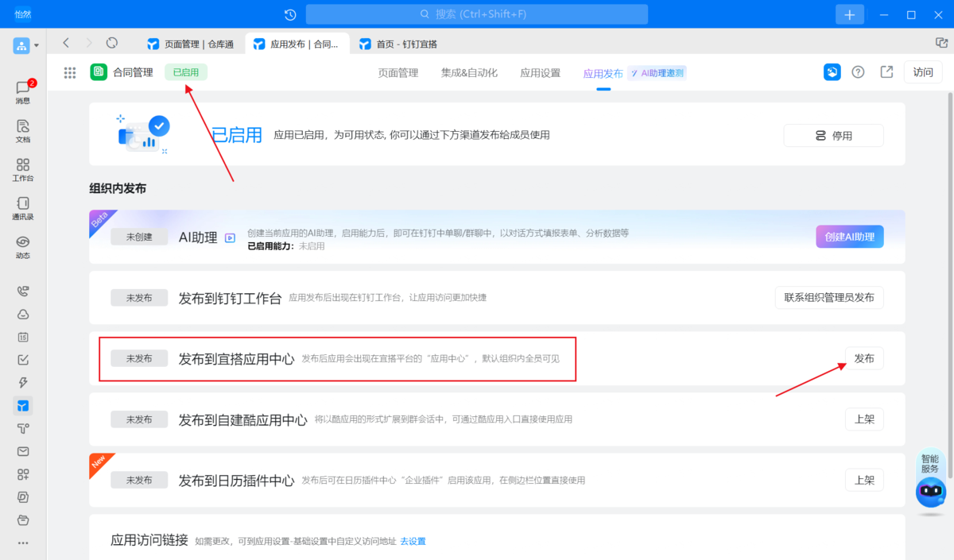Image resolution: width=954 pixels, height=560 pixels.
Task: Open the 页面管理 navigation tab
Action: point(397,73)
